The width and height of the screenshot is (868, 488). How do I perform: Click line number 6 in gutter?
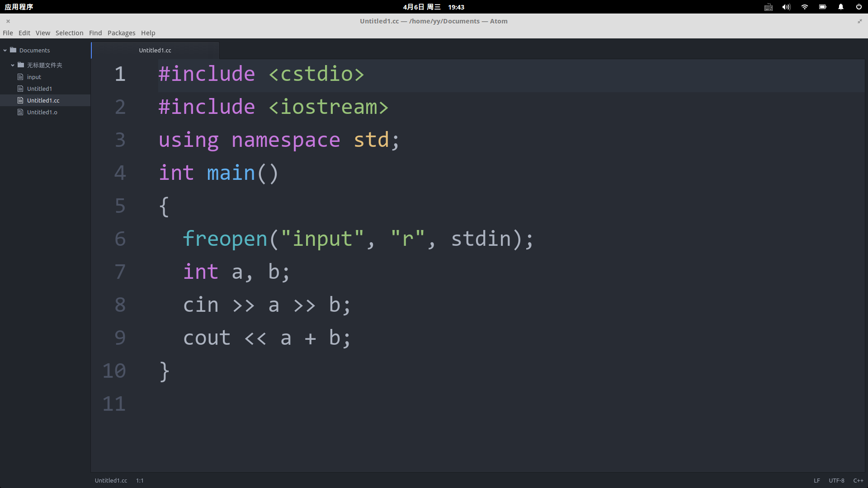[120, 239]
